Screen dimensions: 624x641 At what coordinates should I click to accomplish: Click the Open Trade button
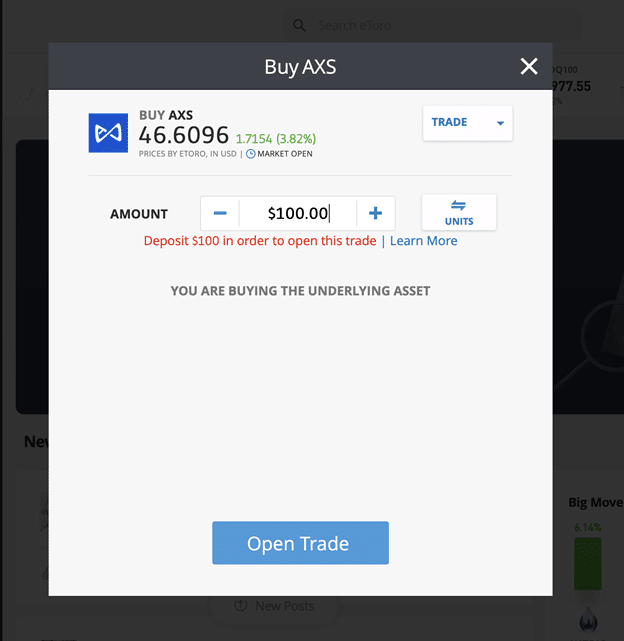pos(300,543)
